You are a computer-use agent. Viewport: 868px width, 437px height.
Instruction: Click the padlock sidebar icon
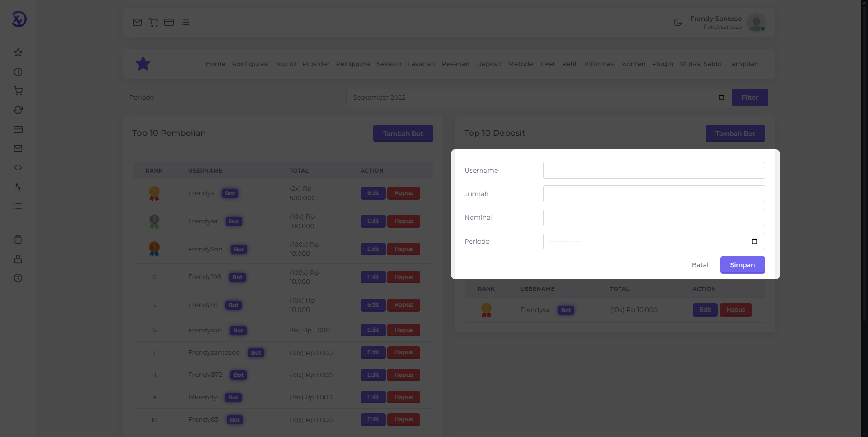[18, 259]
